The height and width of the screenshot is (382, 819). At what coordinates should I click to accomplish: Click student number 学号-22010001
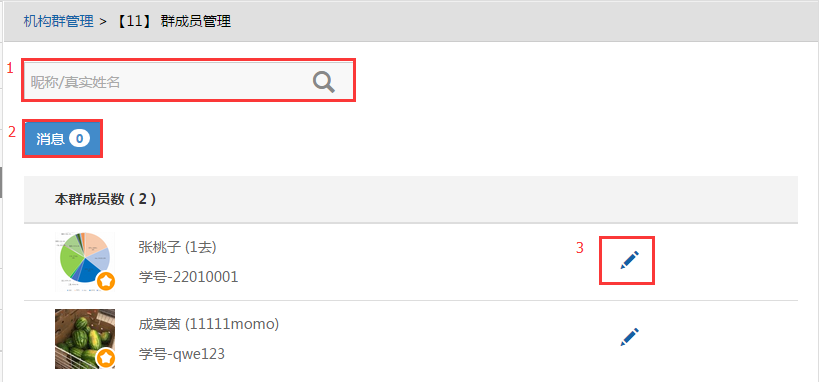pos(189,276)
